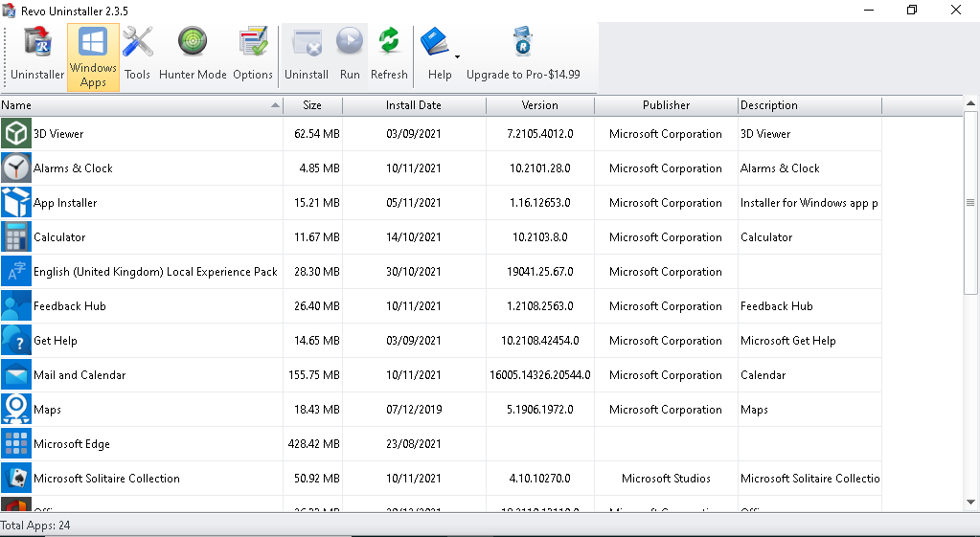Select the 3D Viewer app icon

[x=16, y=134]
